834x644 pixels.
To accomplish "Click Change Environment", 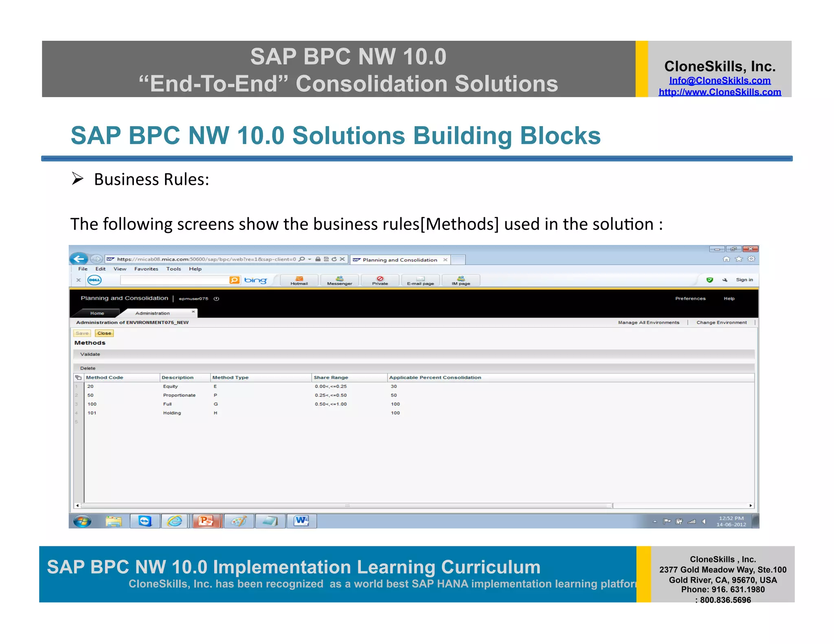I will (722, 322).
